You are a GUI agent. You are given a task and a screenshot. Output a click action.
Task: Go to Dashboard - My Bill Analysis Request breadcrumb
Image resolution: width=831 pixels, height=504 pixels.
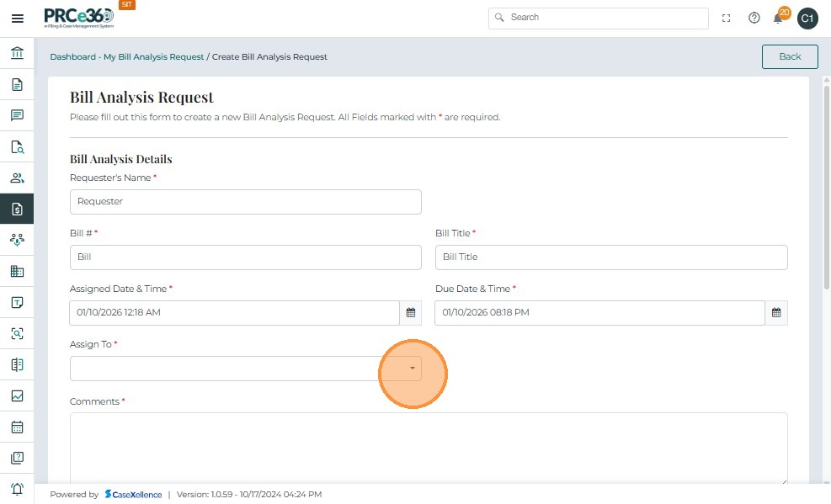pos(126,57)
